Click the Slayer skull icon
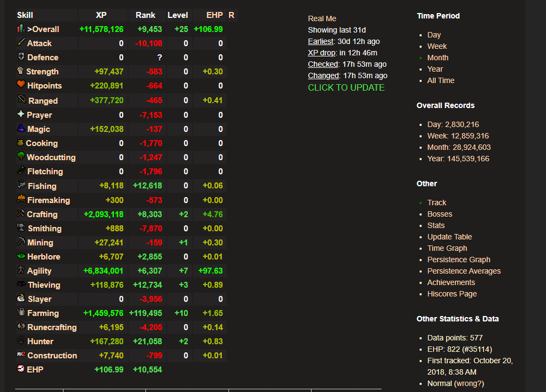This screenshot has height=392, width=546. (x=21, y=298)
